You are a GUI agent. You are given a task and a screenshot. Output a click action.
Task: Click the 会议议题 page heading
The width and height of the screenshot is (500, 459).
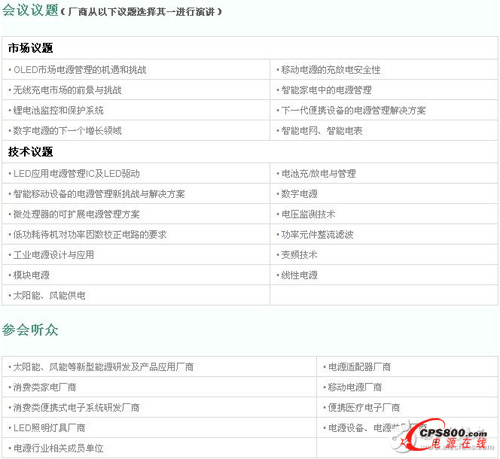click(x=30, y=10)
